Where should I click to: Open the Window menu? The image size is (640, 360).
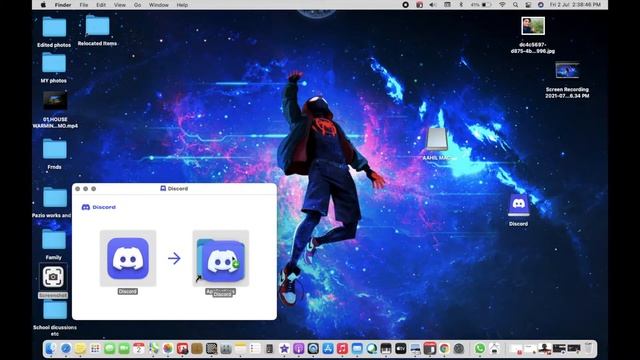click(x=159, y=5)
